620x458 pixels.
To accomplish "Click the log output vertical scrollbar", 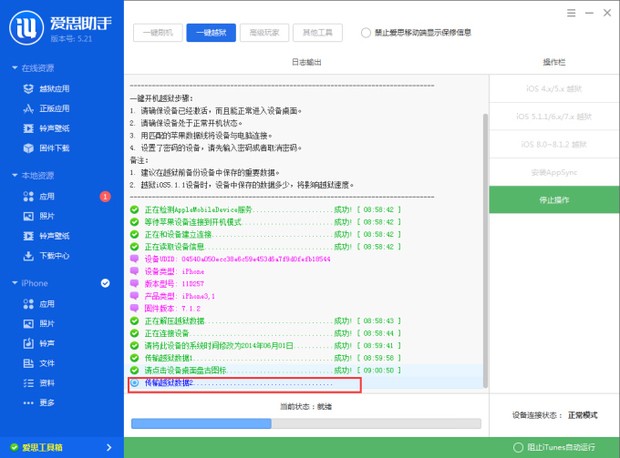I will click(485, 250).
